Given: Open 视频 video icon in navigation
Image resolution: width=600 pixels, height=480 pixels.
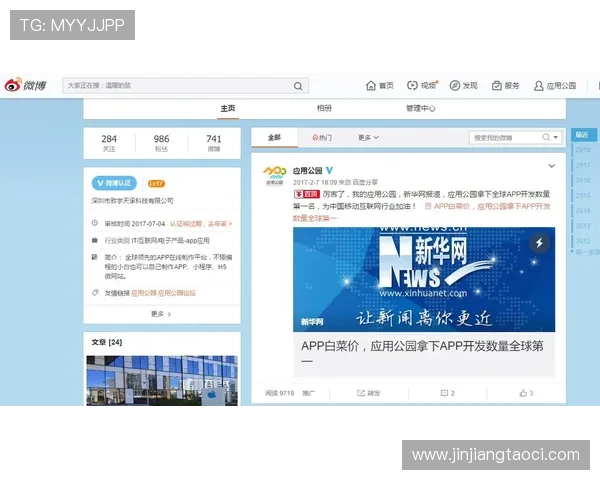Looking at the screenshot, I should tap(412, 85).
